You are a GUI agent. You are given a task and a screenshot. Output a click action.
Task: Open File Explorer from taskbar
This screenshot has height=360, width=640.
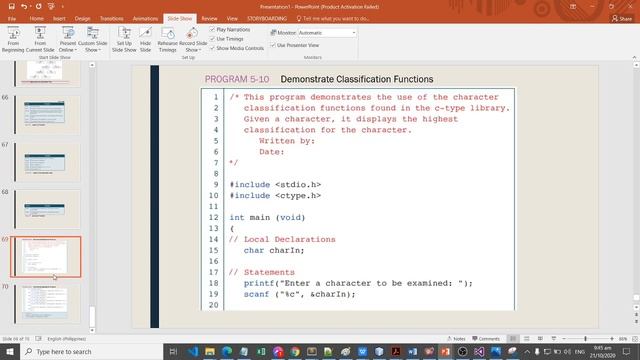pos(210,351)
